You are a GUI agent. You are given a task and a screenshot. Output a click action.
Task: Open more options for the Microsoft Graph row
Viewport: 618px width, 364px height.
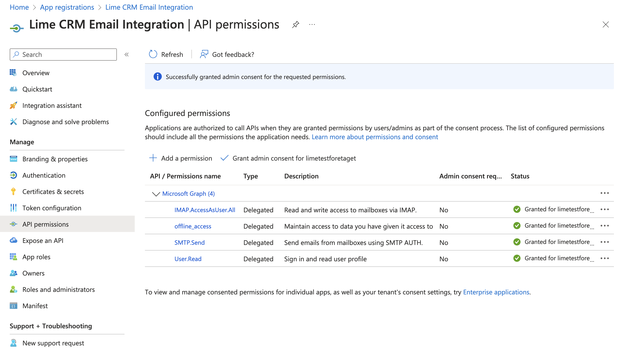coord(604,193)
